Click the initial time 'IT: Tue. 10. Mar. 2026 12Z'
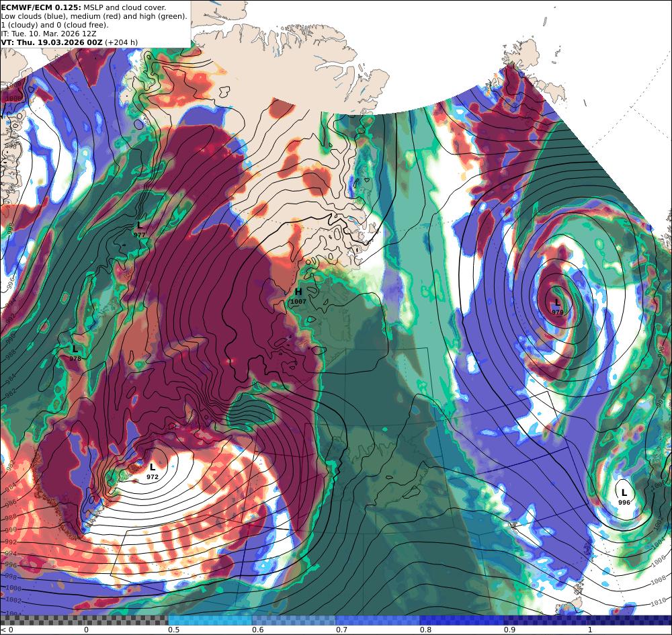The height and width of the screenshot is (635, 672). [x=48, y=34]
